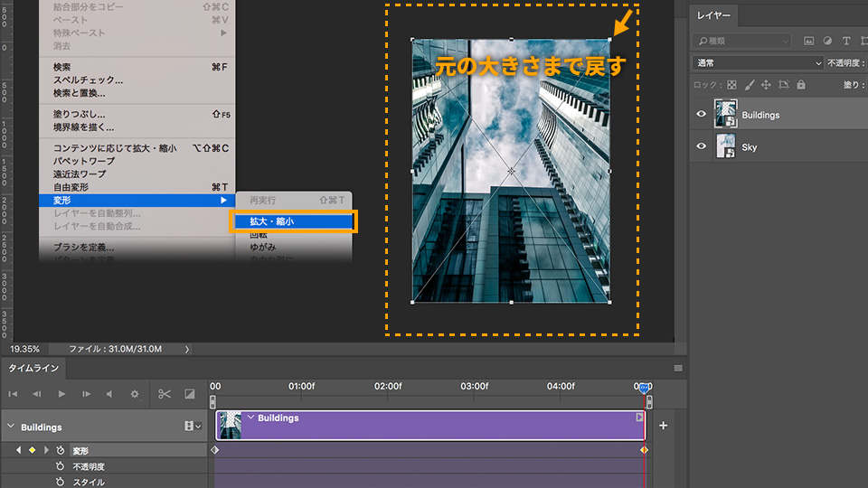Select the last transform keyframe
Image resolution: width=868 pixels, height=488 pixels.
pyautogui.click(x=644, y=450)
